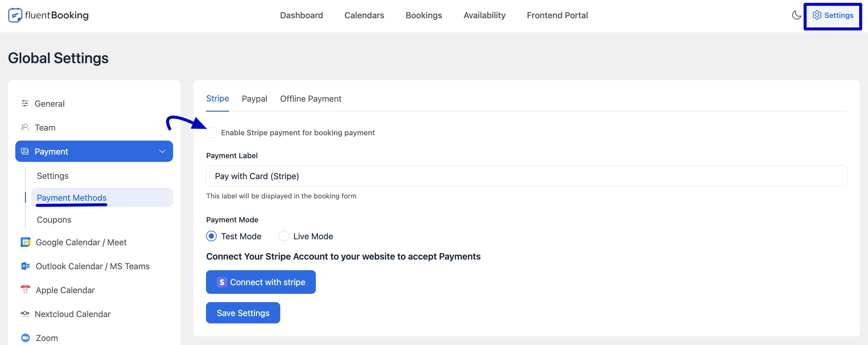
Task: Open Zoom settings in sidebar
Action: [94, 338]
